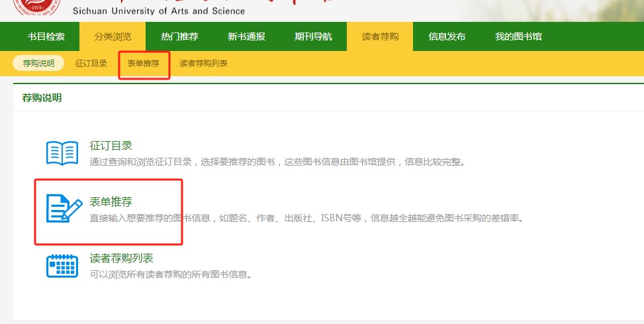The image size is (644, 324).
Task: Click the open book icon for 征订目录
Action: pos(62,153)
